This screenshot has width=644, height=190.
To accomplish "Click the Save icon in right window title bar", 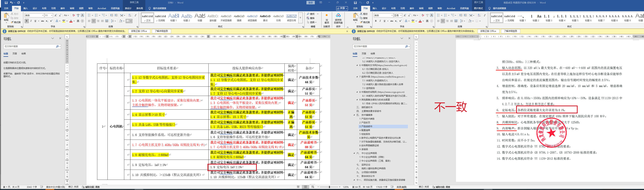I will click(x=355, y=3).
